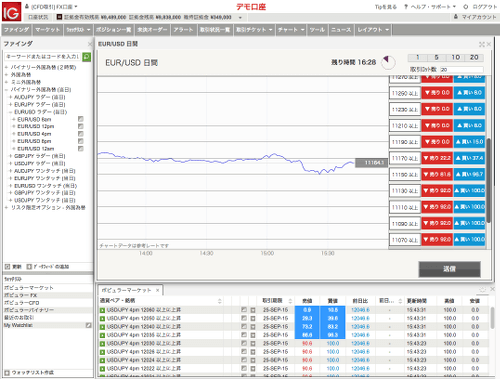Click 買い button for 11190 level
The width and height of the screenshot is (500, 379).
[469, 142]
